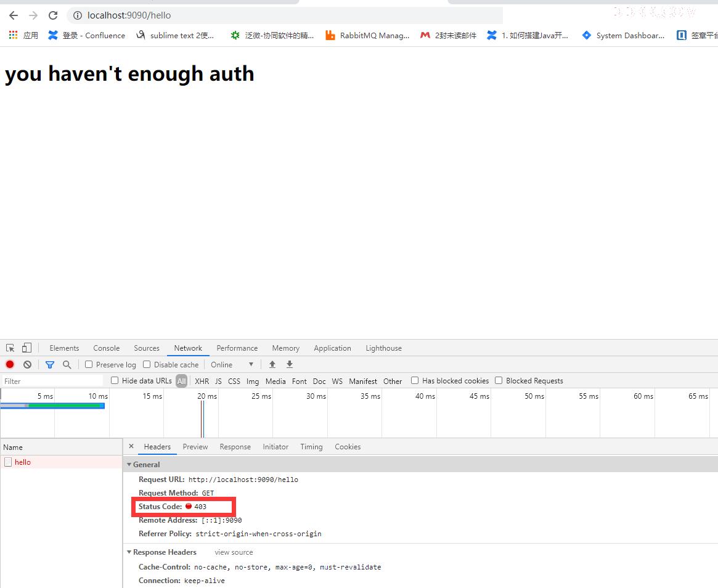
Task: Open the Java setup guide bookmark
Action: click(x=528, y=35)
